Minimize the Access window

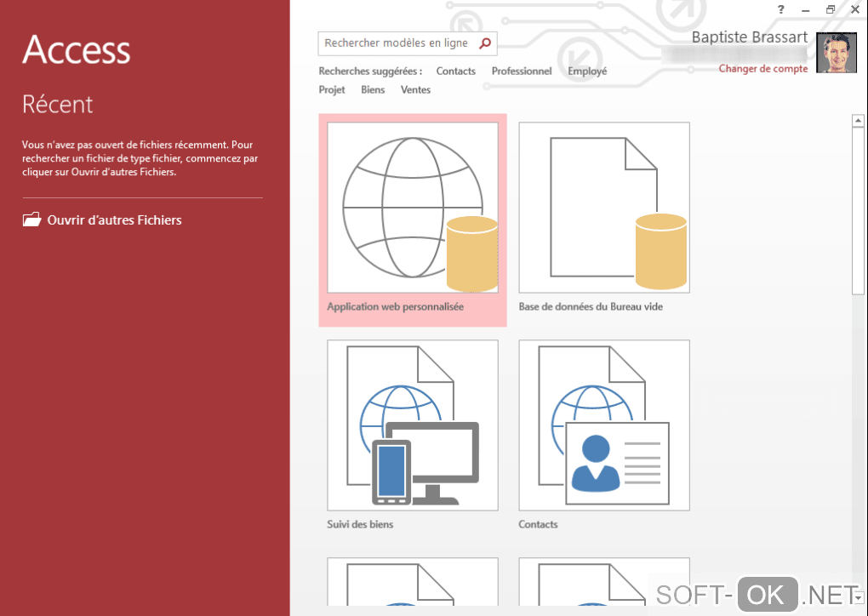[x=805, y=10]
